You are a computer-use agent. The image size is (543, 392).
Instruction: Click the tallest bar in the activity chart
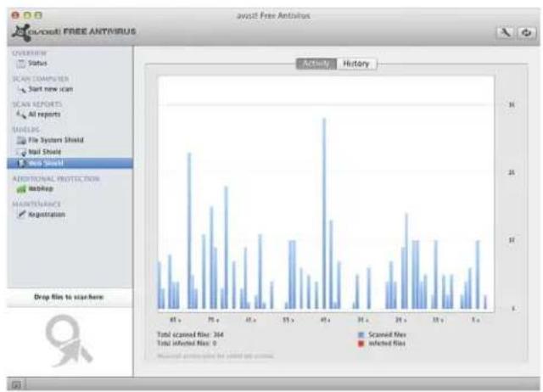pos(324,213)
